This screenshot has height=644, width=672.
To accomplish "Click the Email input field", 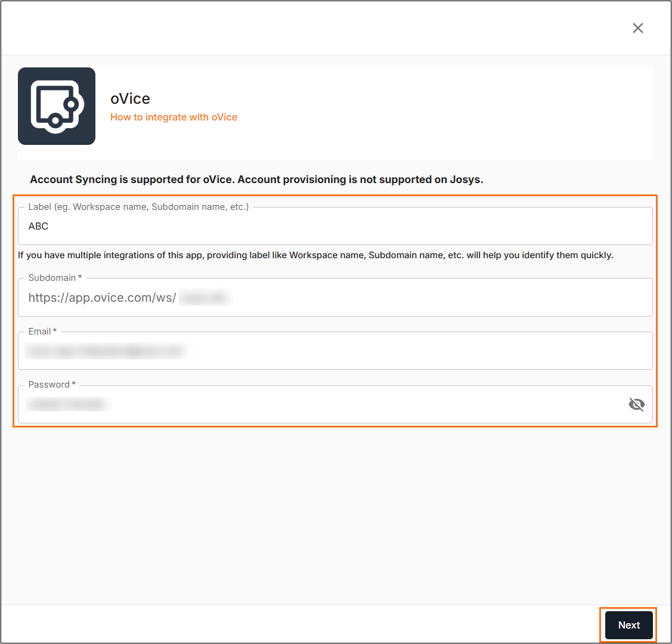I will point(335,351).
